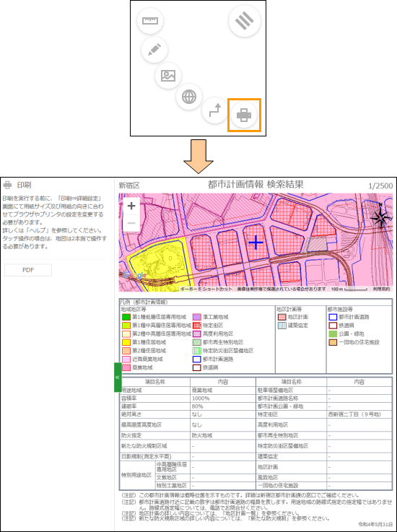Zoom in with the plus button
Image resolution: width=397 pixels, height=532 pixels.
(x=131, y=206)
